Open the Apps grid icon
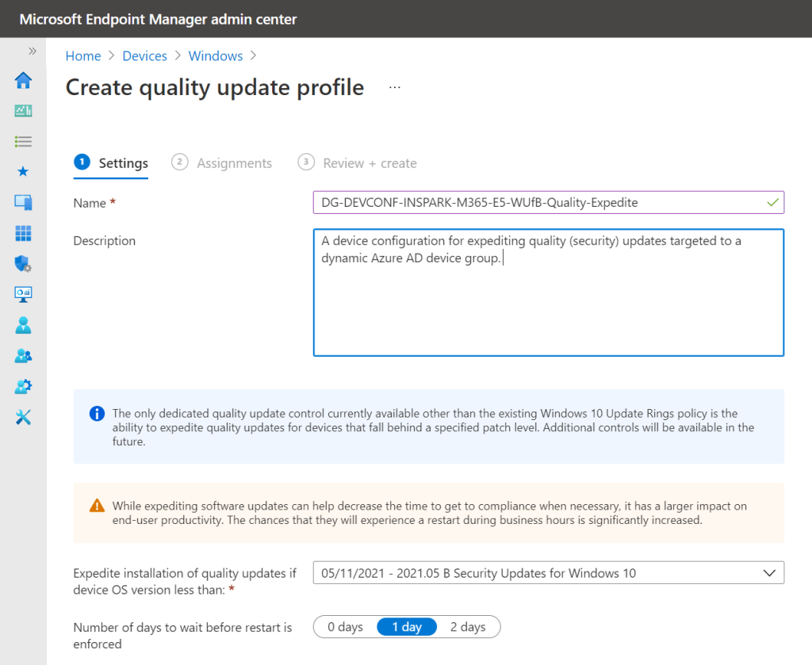 pyautogui.click(x=23, y=233)
